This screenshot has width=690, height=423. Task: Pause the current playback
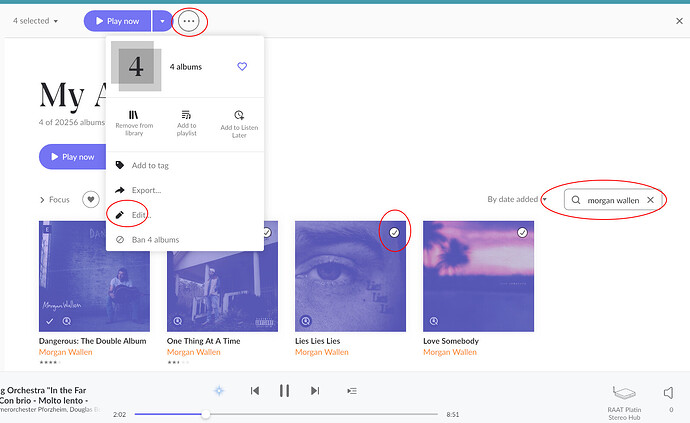(284, 391)
